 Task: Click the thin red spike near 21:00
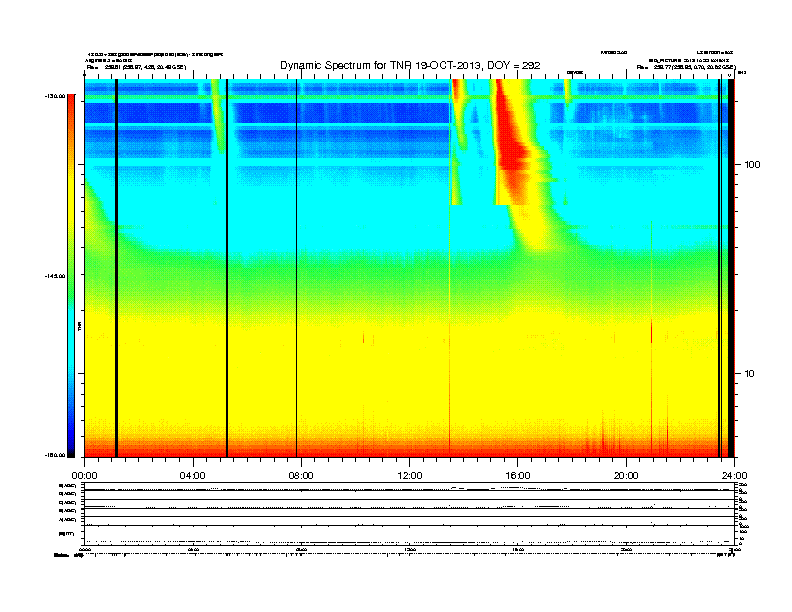(652, 333)
